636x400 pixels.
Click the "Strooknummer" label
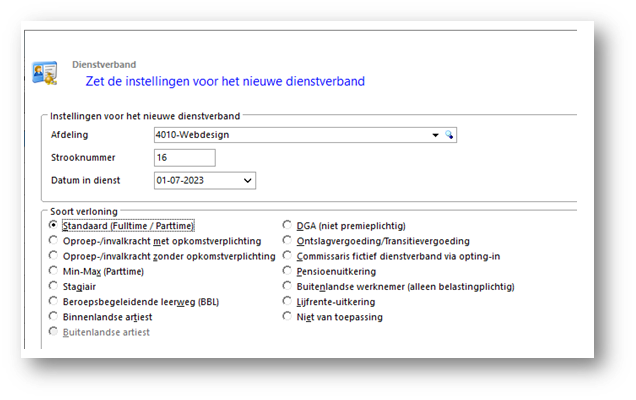[83, 157]
